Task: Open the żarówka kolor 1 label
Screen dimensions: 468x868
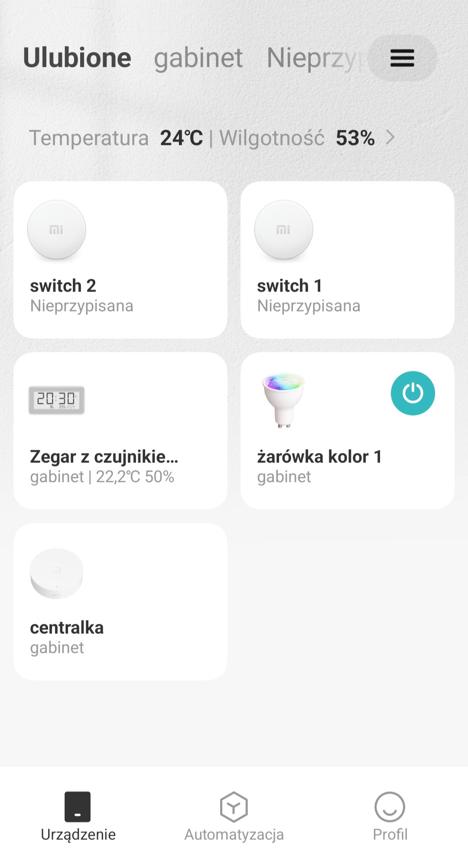Action: (319, 457)
